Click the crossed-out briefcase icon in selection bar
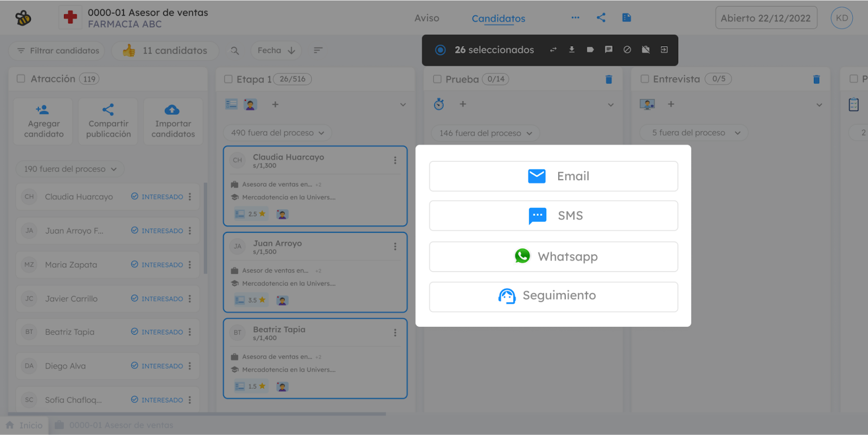Viewport: 868px width, 435px height. pos(646,49)
